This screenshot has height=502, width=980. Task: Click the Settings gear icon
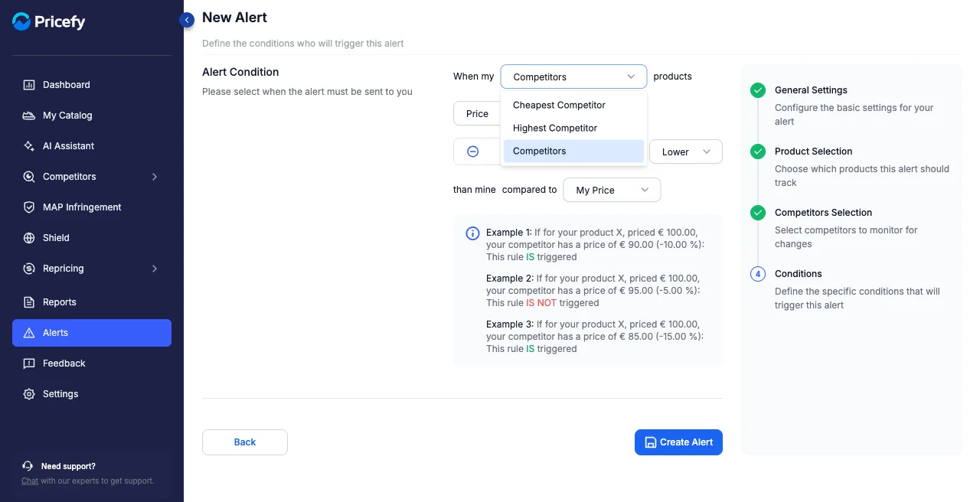[x=29, y=394]
